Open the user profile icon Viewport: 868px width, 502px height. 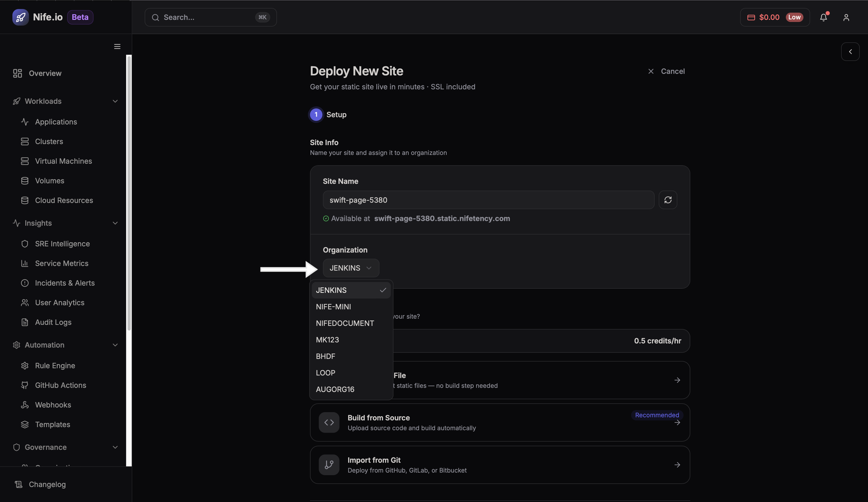tap(846, 17)
